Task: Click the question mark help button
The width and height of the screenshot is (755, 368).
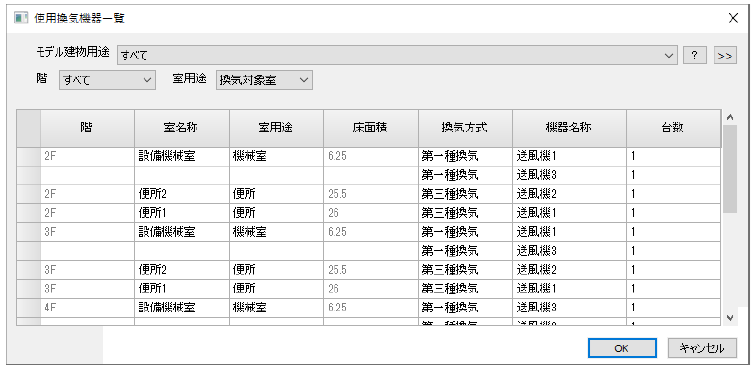Action: pos(694,55)
